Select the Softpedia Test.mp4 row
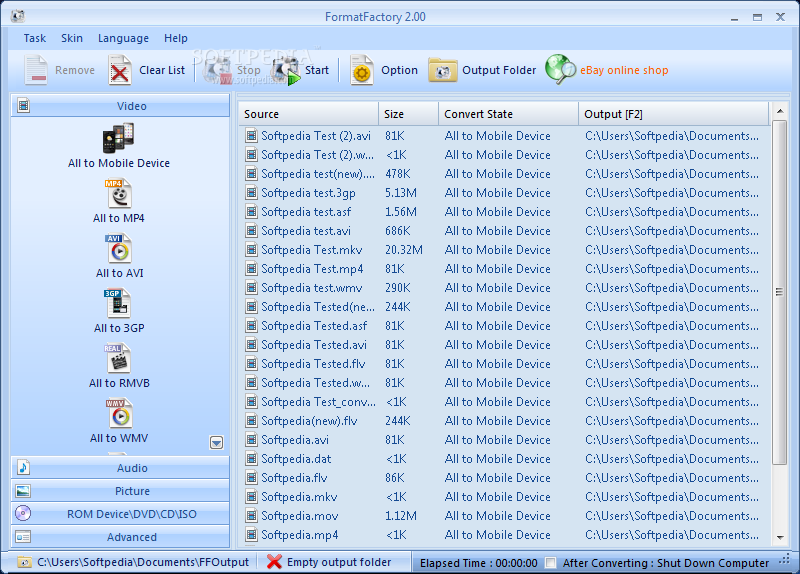This screenshot has width=800, height=574. coord(504,269)
